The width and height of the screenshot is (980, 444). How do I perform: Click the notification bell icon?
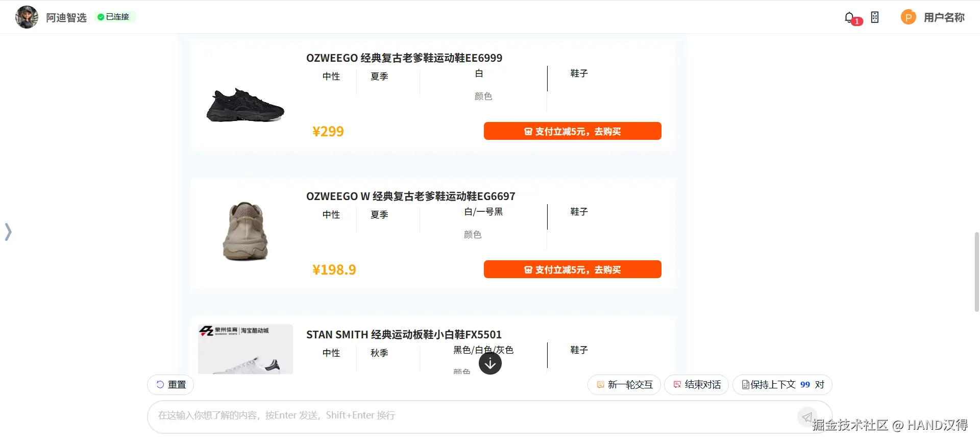pyautogui.click(x=849, y=18)
